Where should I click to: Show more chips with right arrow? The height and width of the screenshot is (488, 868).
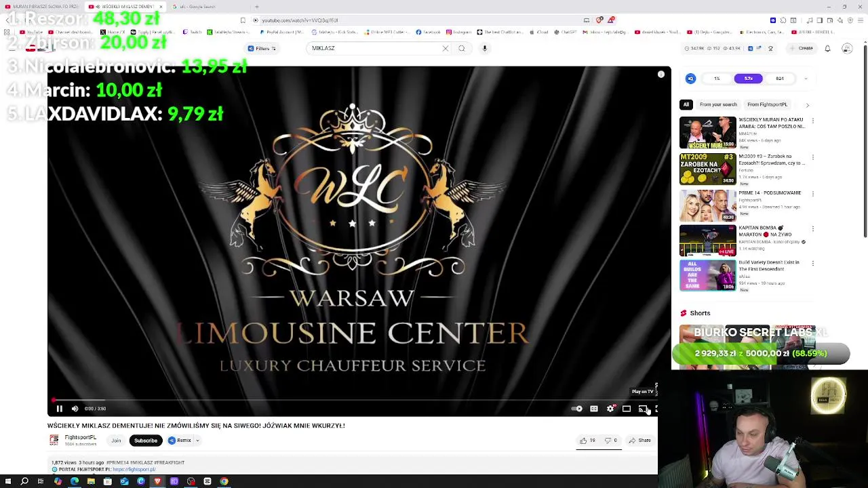(x=807, y=105)
